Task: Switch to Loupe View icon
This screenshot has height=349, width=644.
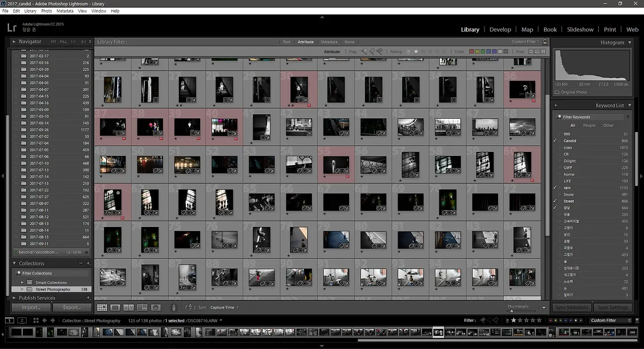Action: coord(115,307)
